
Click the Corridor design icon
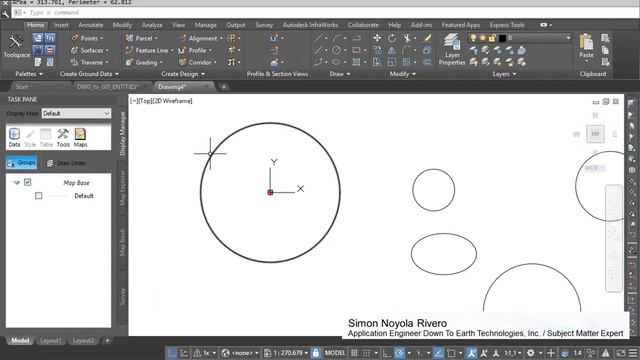coord(182,62)
